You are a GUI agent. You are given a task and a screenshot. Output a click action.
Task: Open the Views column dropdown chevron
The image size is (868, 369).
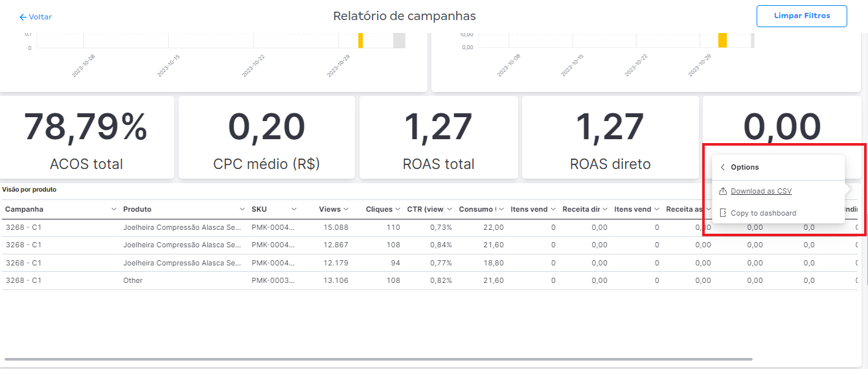346,209
